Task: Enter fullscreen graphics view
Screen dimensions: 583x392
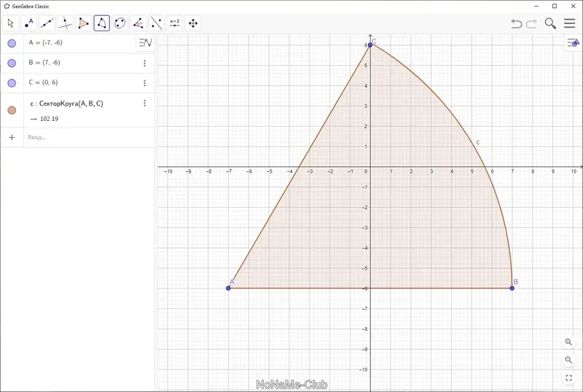Action: click(x=568, y=378)
